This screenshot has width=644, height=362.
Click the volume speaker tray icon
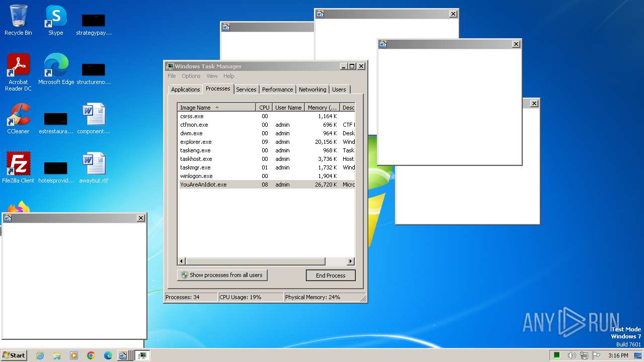[x=572, y=355]
